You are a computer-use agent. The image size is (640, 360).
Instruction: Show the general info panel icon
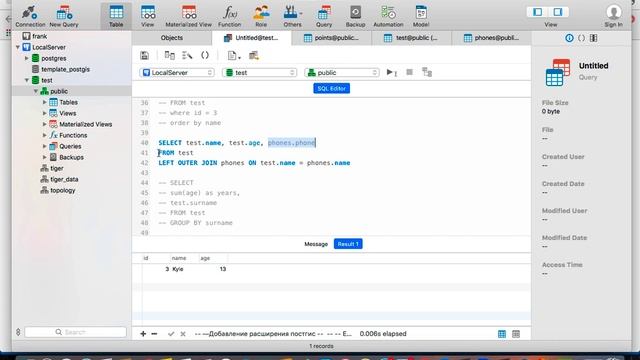tap(569, 38)
